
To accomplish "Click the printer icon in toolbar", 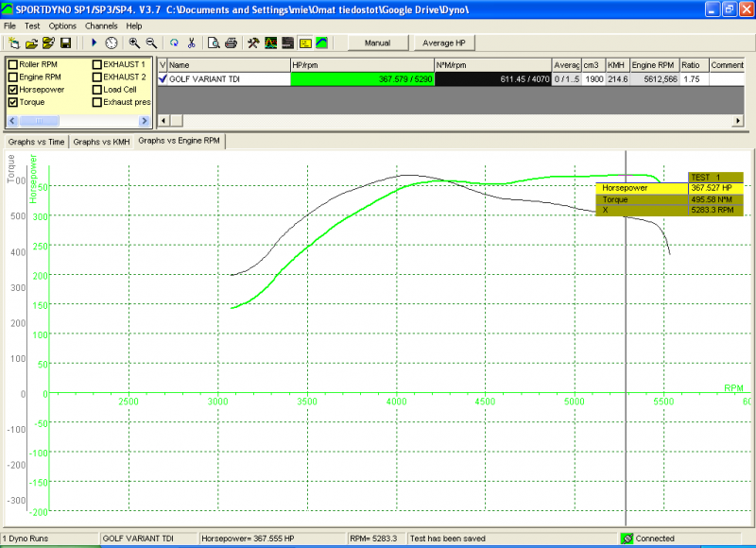I will pyautogui.click(x=231, y=43).
